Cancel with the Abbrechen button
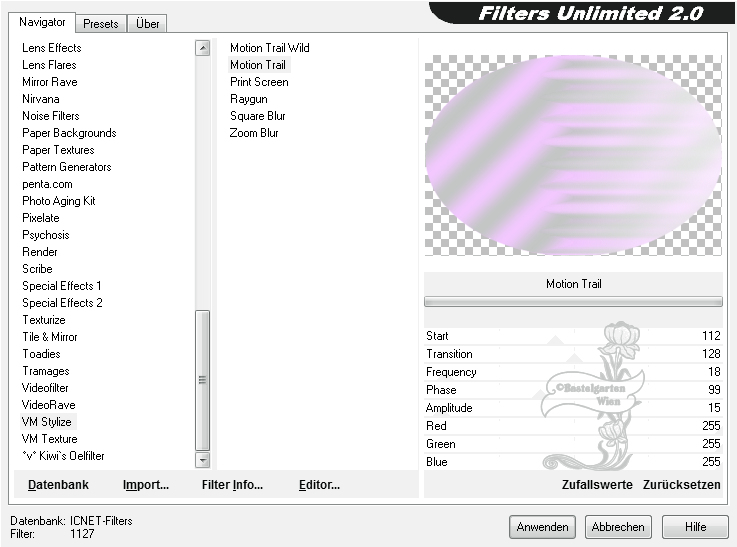The height and width of the screenshot is (547, 737). pos(618,527)
